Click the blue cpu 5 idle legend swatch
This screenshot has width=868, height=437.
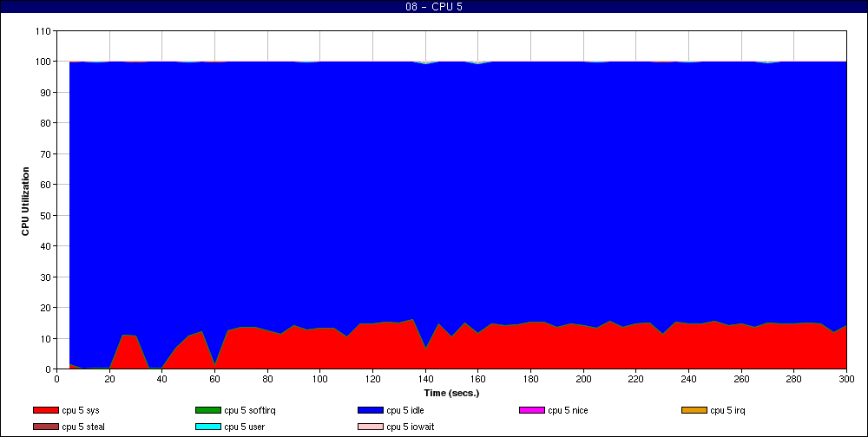pyautogui.click(x=371, y=410)
